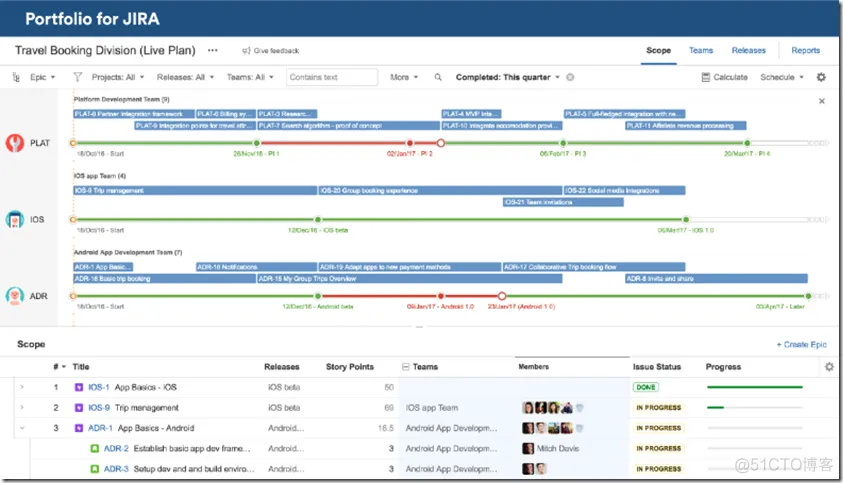The image size is (843, 483).
Task: Click the 28/Nov/16 PI 1 release marker
Action: [256, 143]
